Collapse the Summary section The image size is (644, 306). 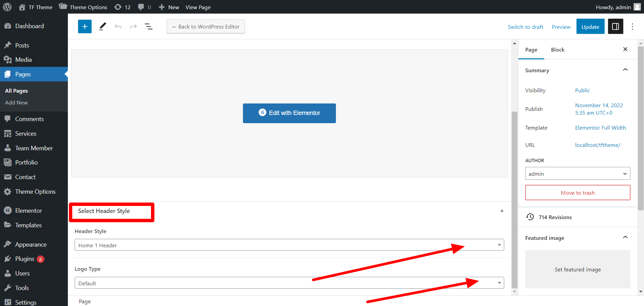tap(625, 70)
